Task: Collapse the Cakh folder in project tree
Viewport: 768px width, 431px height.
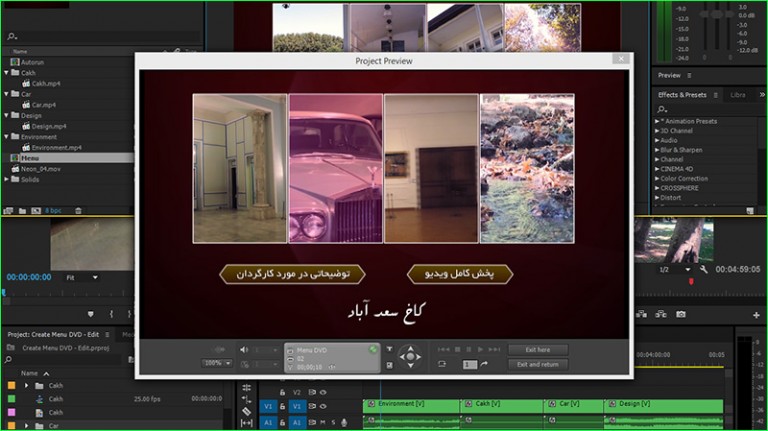Action: [6, 72]
